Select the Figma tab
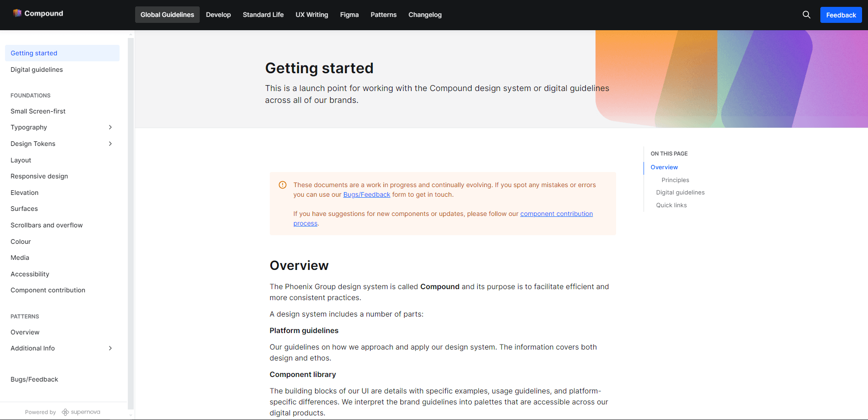 tap(349, 15)
